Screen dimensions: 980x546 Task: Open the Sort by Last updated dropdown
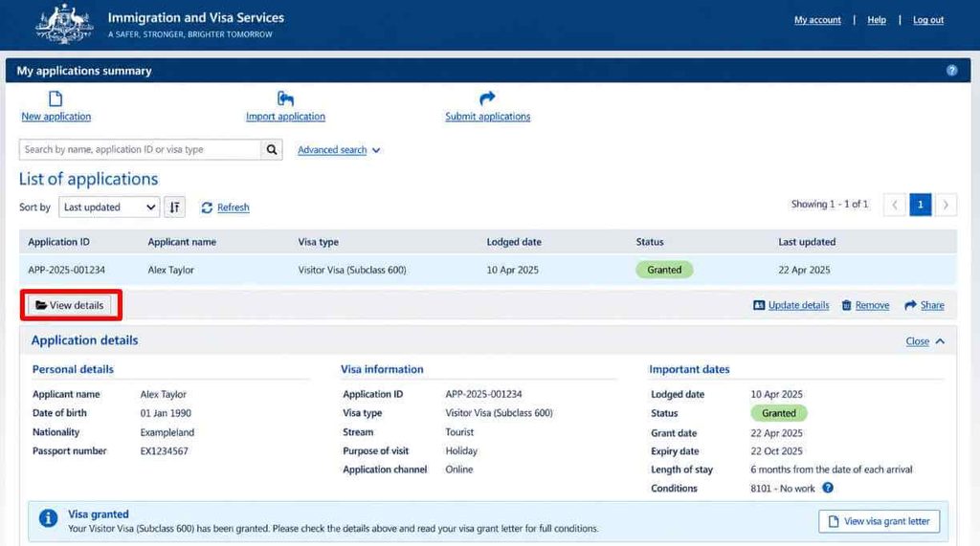[x=109, y=207]
